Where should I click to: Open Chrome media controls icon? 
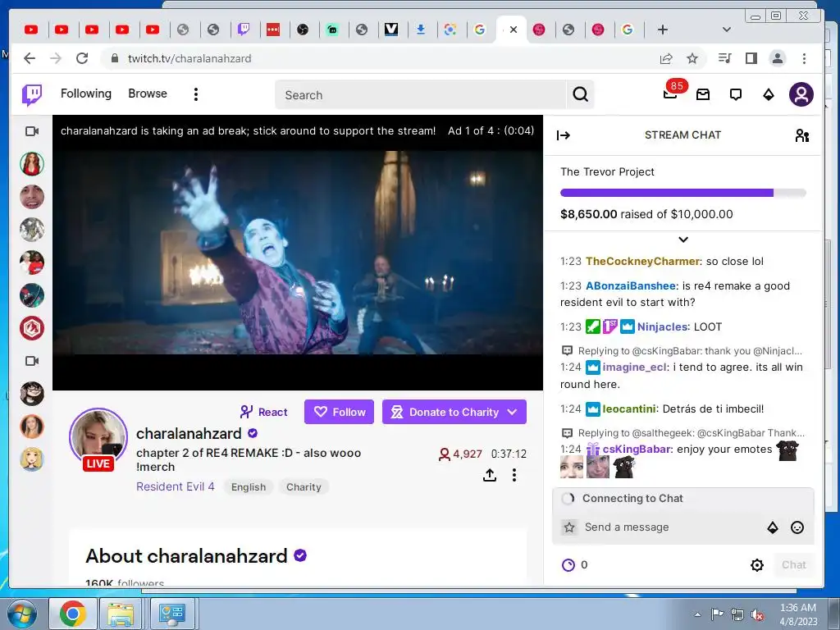pyautogui.click(x=724, y=58)
